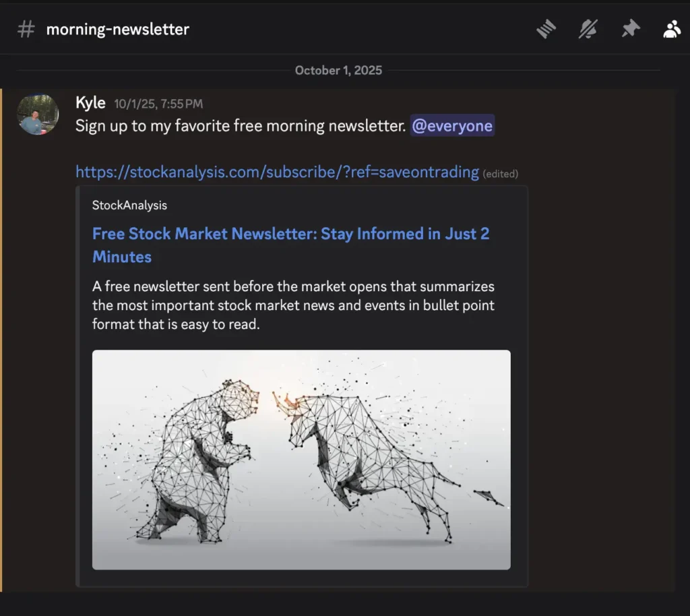Click the (edited) label after the link

coord(500,174)
